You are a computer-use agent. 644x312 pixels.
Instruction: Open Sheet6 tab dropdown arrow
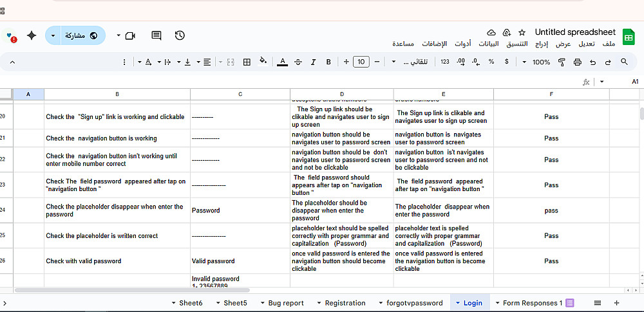[174, 304]
